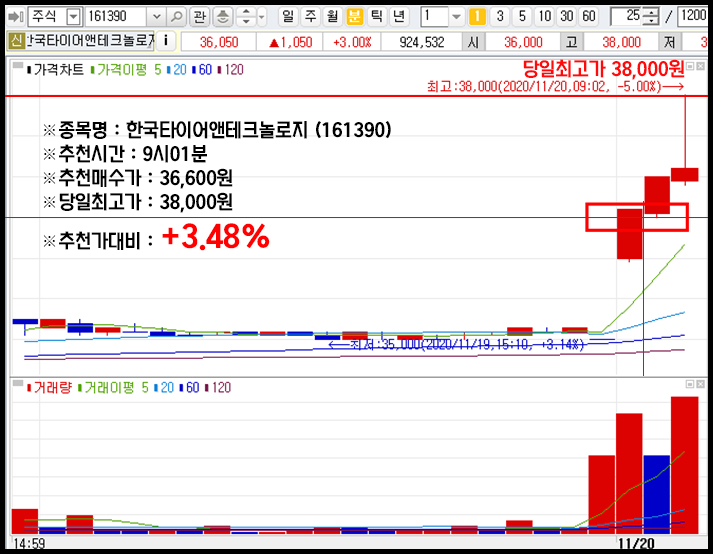Click the 고 high price label

point(571,42)
